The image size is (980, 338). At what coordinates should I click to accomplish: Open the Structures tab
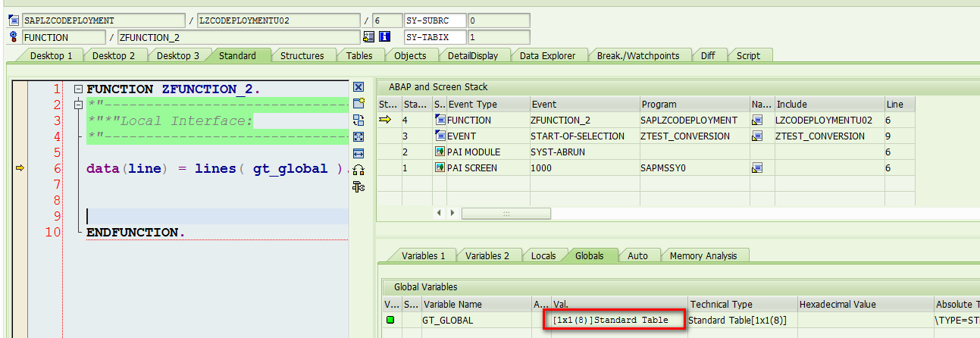tap(302, 55)
